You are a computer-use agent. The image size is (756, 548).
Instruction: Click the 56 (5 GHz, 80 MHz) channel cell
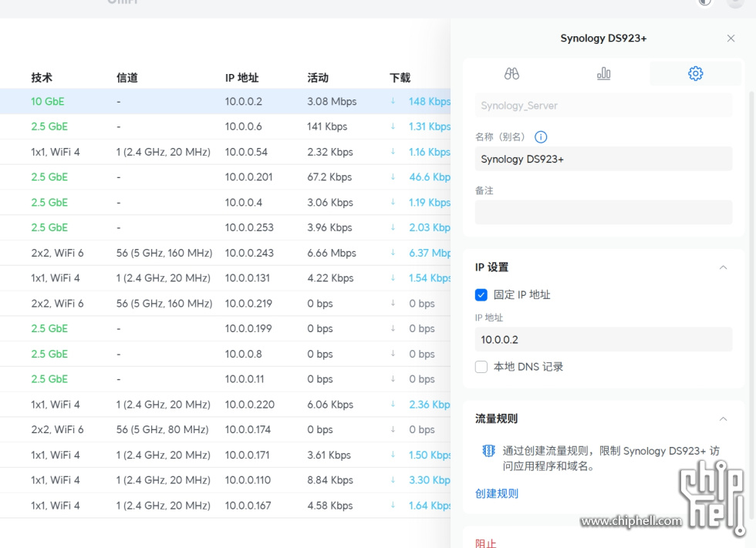tap(163, 429)
